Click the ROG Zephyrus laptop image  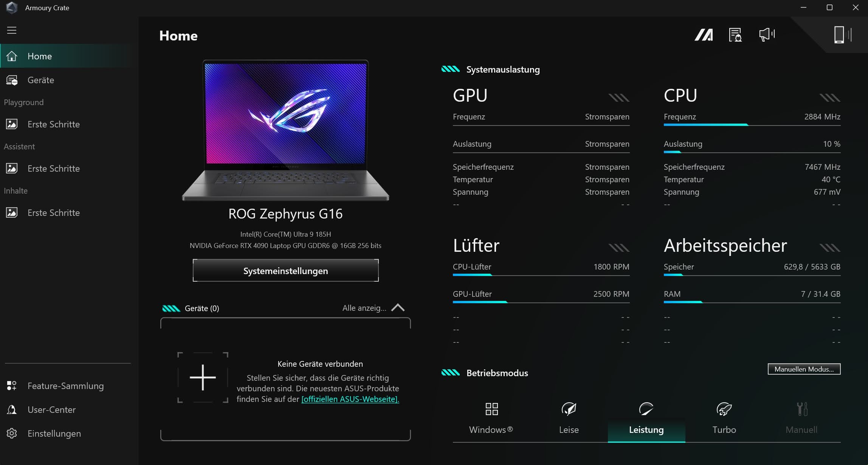(285, 130)
